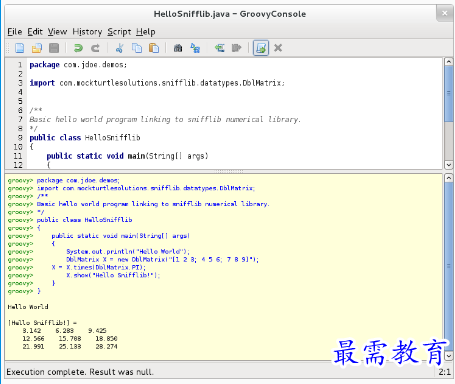Click the output pane scrollbar up arrow
455x384 pixels.
click(x=449, y=178)
